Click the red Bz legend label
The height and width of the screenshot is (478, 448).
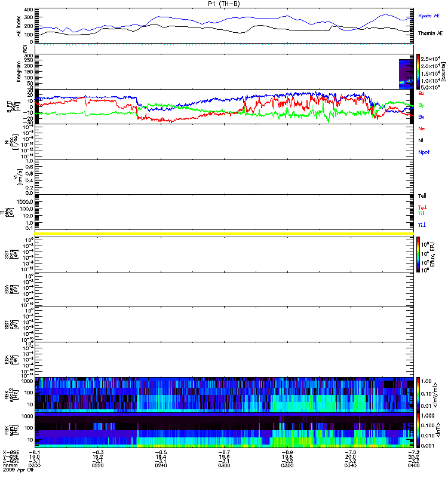[x=421, y=93]
